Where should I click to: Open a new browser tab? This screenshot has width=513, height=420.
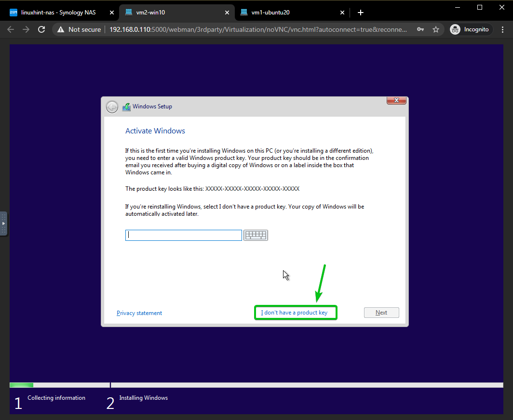(360, 13)
